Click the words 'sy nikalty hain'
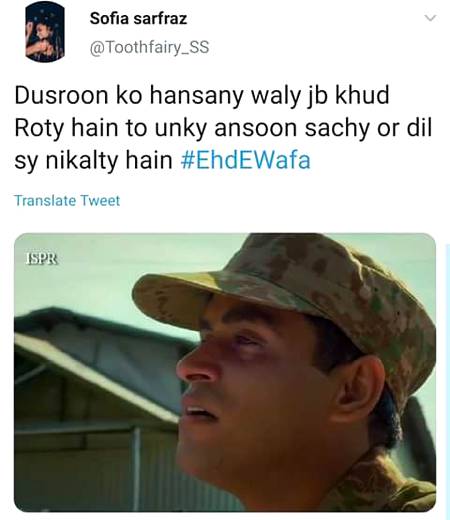 tap(93, 161)
